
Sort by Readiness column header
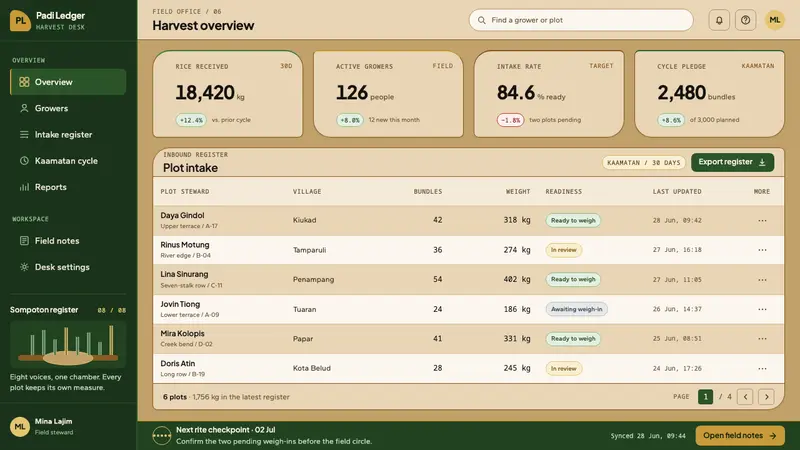[563, 191]
